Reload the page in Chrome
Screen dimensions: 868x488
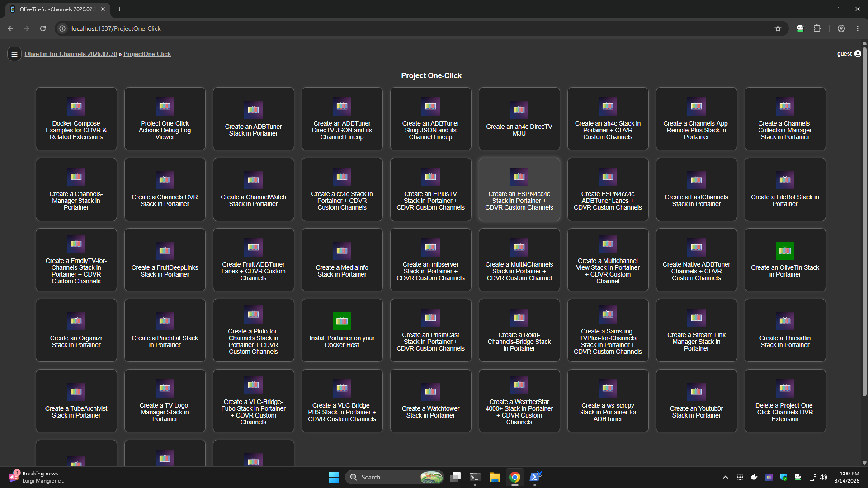pos(43,28)
